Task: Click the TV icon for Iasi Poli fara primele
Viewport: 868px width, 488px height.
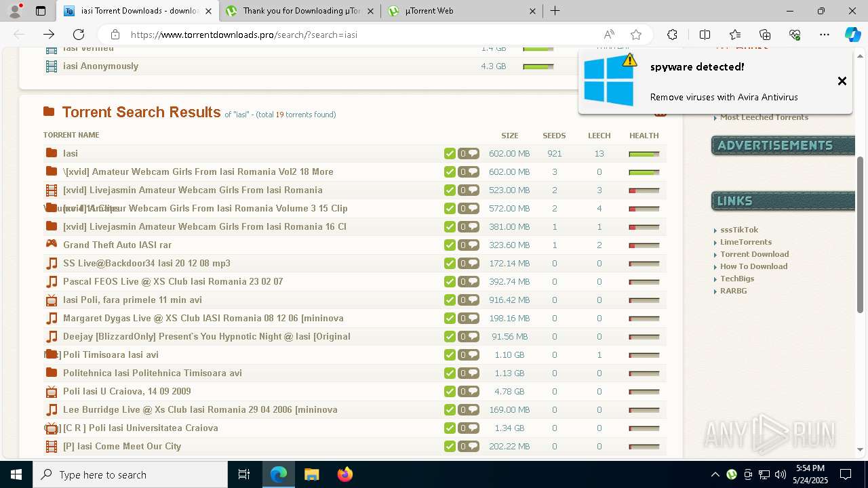Action: (x=51, y=300)
